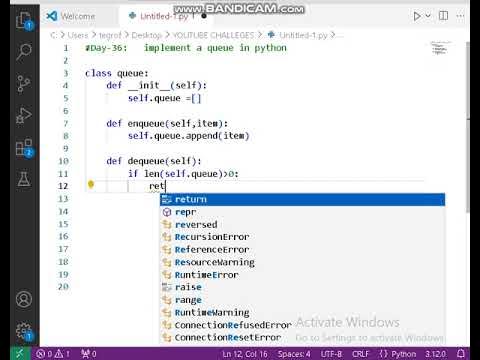Screen dimensions: 480x360
Task: Click the remote window indicator
Action: tap(20, 354)
